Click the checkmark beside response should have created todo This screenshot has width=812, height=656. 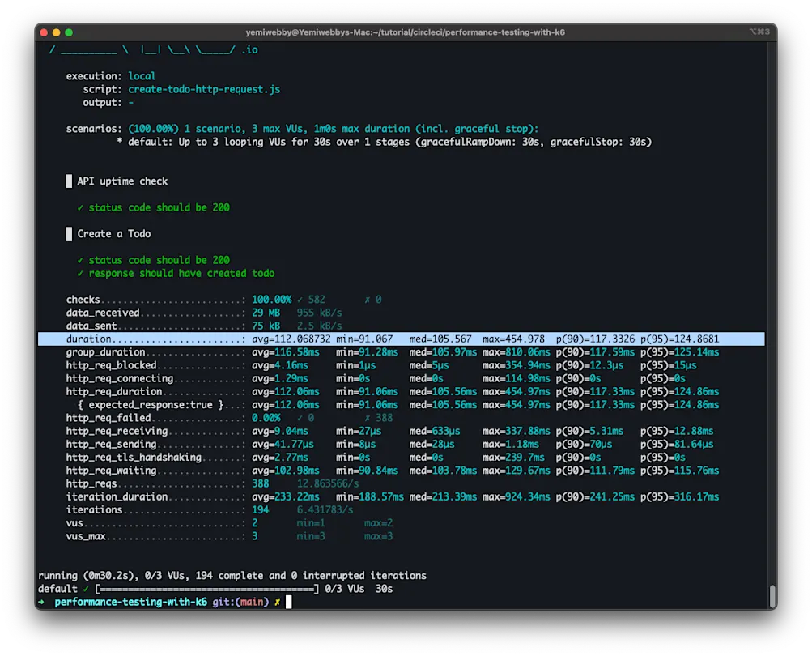[80, 274]
